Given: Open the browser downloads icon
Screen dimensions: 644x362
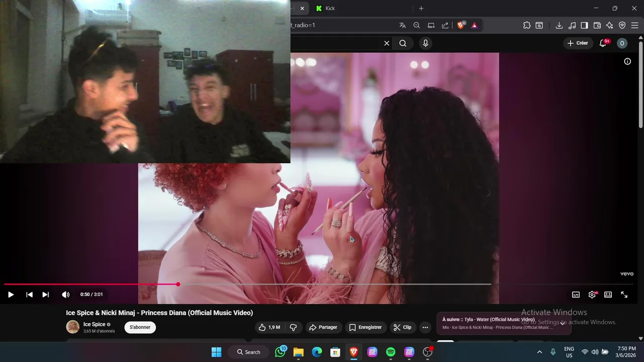Looking at the screenshot, I should 559,25.
